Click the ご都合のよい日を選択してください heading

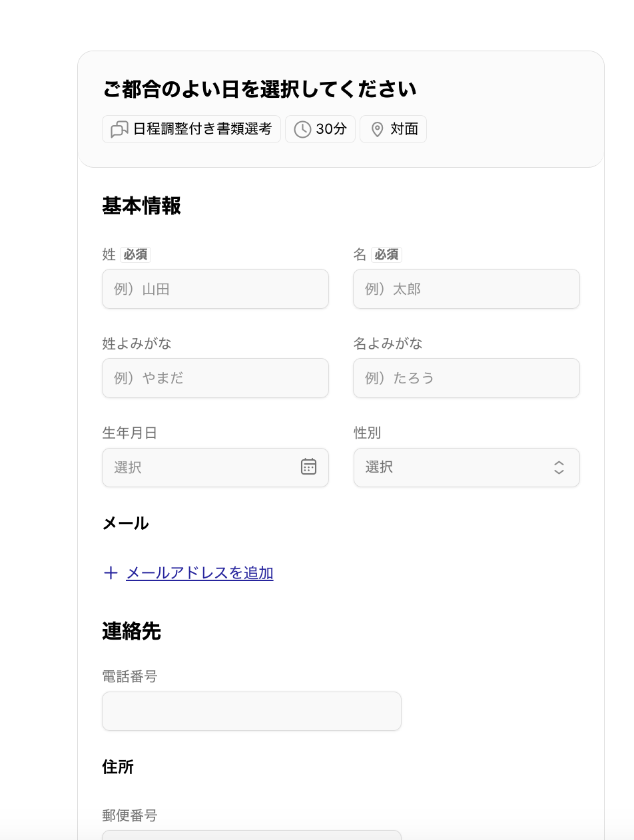[x=260, y=89]
